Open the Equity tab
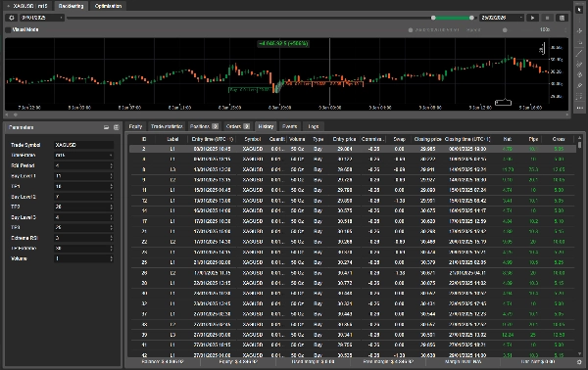 135,126
